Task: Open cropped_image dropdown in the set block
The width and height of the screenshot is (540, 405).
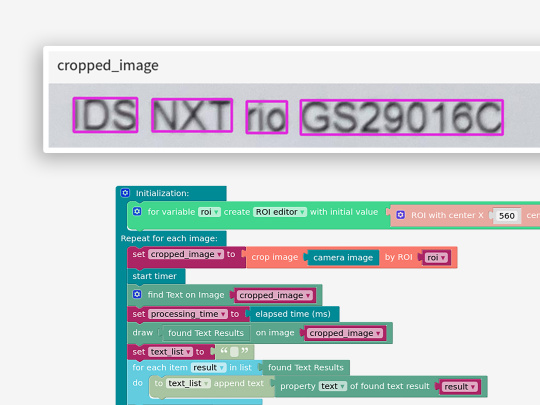Action: tap(186, 254)
